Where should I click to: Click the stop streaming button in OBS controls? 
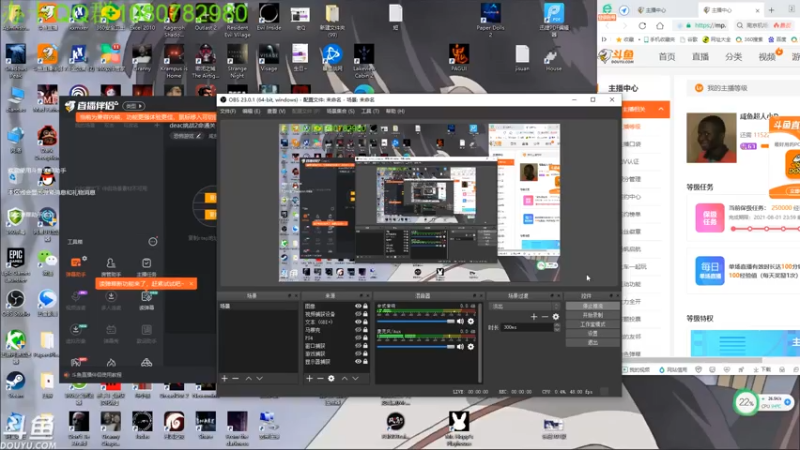[592, 306]
